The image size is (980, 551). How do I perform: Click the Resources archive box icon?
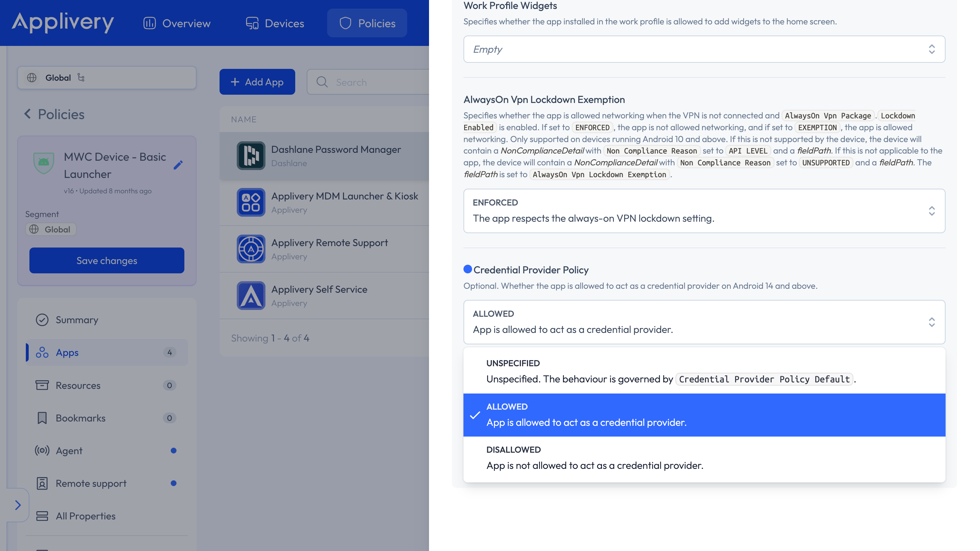[x=42, y=385]
